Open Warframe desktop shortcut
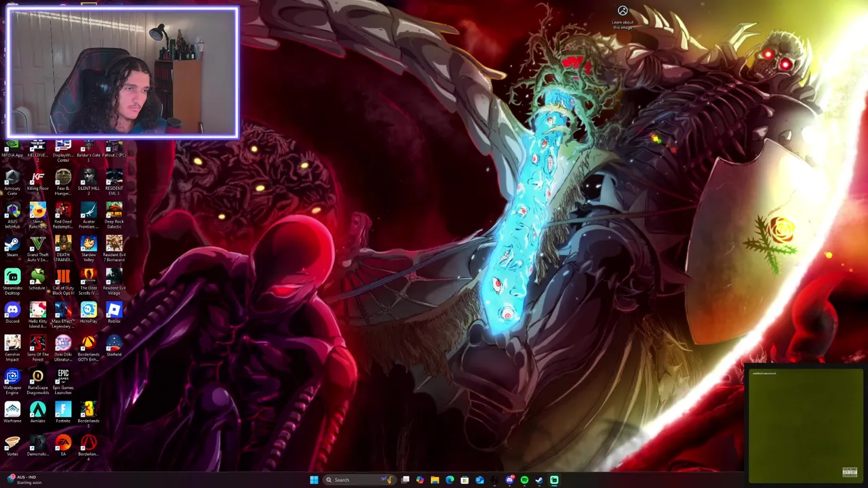 12,412
